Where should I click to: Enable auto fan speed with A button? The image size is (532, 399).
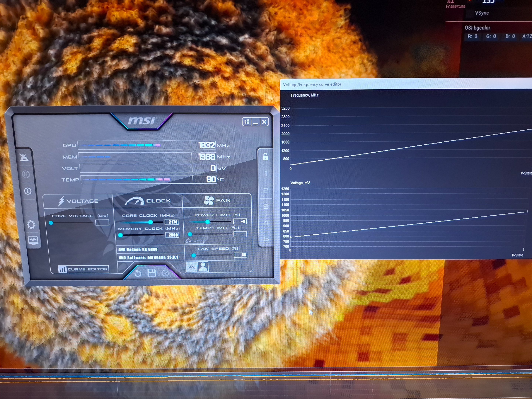[x=191, y=267]
